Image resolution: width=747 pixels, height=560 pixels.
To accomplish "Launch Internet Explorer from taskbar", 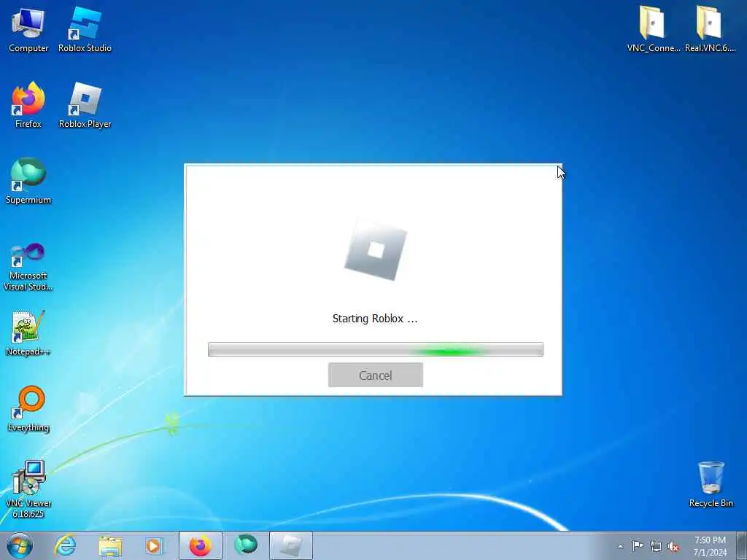I will [65, 545].
